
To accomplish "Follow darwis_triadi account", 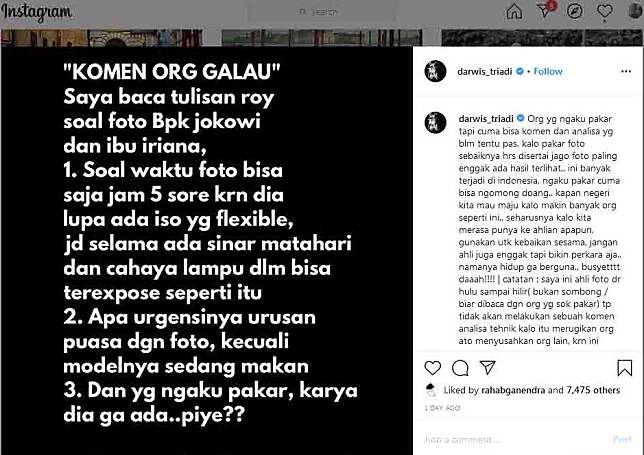I will [x=548, y=71].
